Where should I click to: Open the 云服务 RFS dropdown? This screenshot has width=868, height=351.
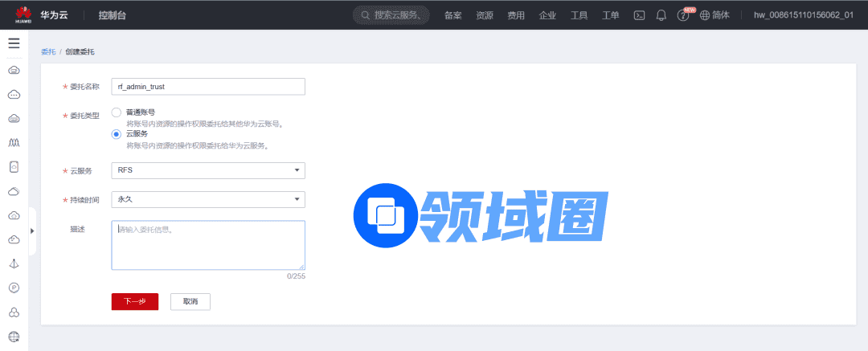tap(208, 170)
